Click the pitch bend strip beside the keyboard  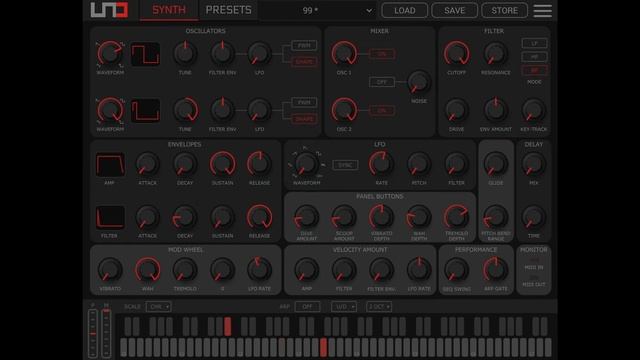coord(93,333)
